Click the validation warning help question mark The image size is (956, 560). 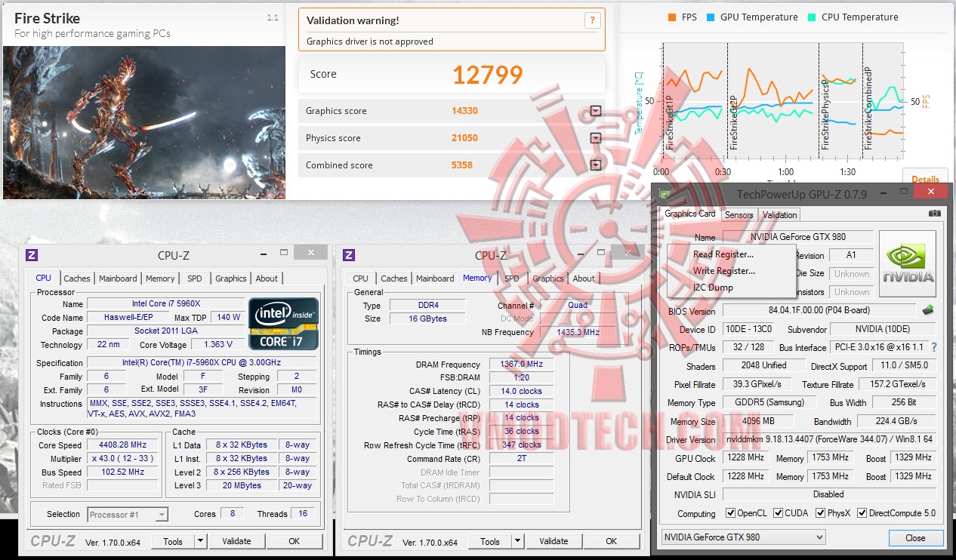[x=593, y=21]
